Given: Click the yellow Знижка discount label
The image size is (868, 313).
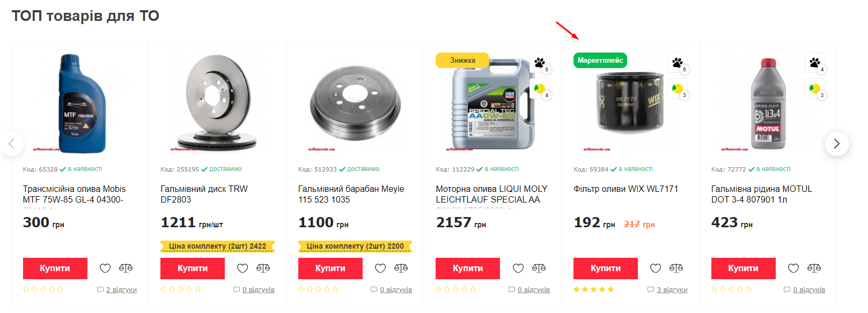Looking at the screenshot, I should [x=462, y=61].
